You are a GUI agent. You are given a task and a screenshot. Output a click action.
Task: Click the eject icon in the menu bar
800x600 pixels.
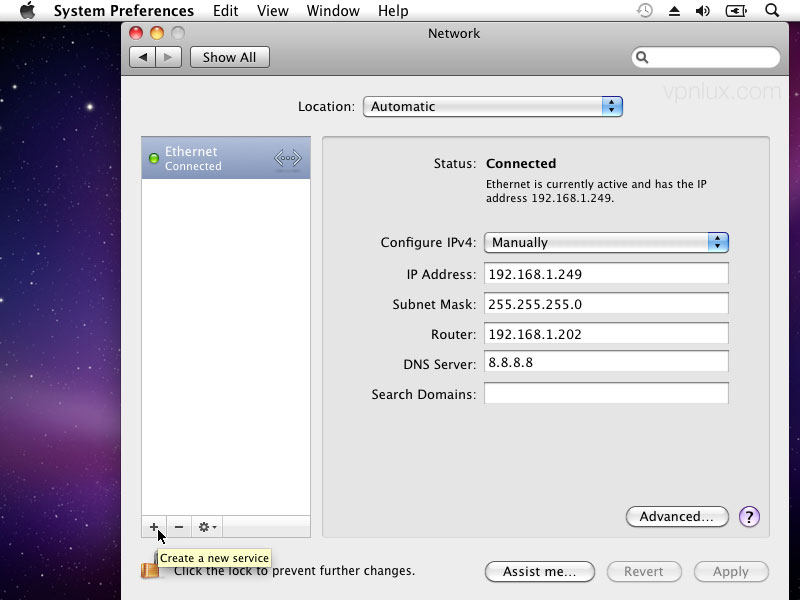[x=674, y=11]
